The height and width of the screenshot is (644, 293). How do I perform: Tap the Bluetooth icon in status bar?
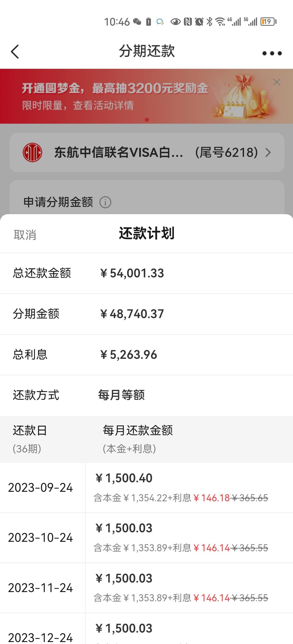(209, 22)
